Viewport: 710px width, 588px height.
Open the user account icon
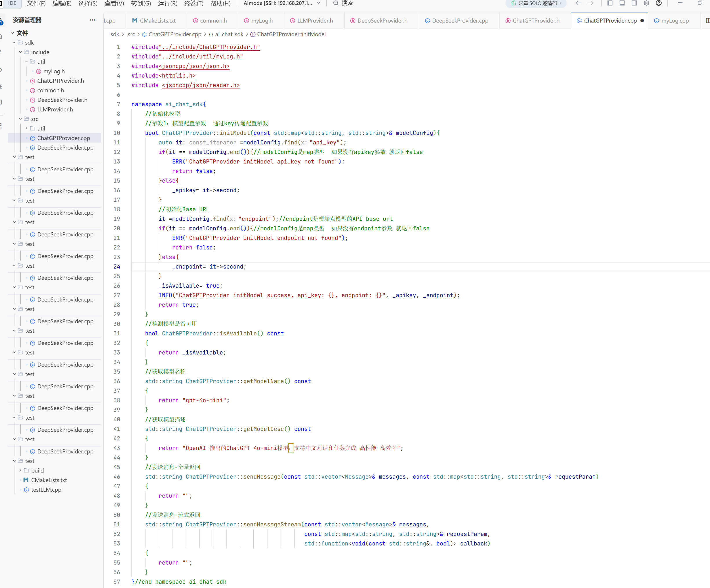[x=659, y=3]
